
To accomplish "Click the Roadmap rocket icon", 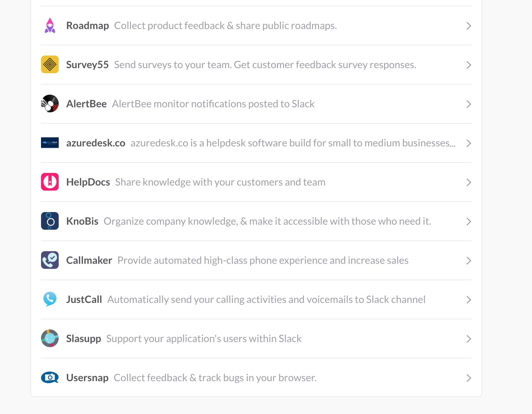I will pyautogui.click(x=50, y=26).
